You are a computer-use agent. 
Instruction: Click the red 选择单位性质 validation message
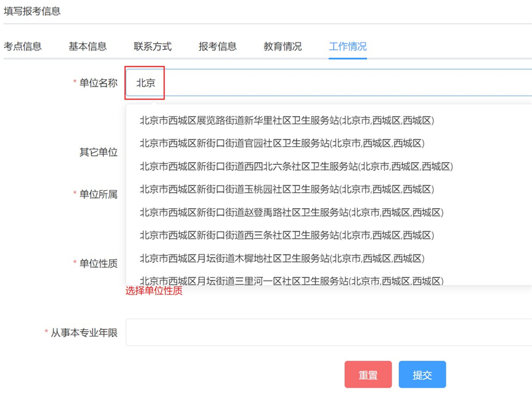[154, 291]
